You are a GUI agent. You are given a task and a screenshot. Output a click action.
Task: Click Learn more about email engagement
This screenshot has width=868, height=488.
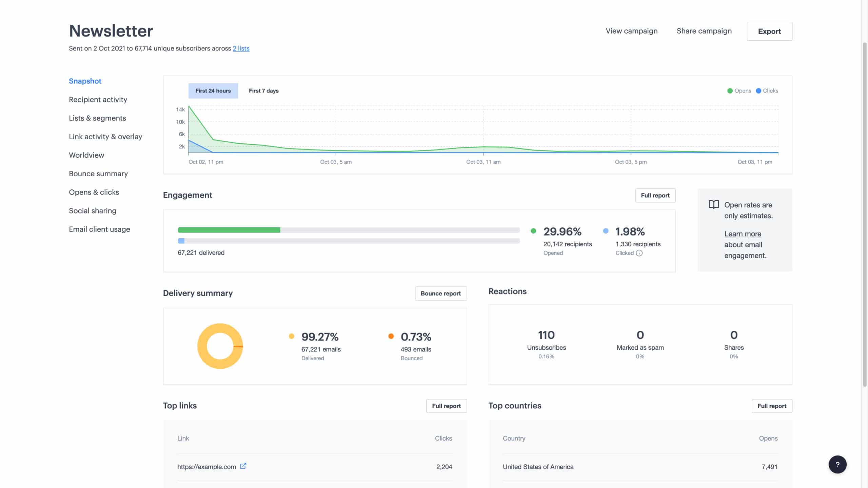pyautogui.click(x=743, y=234)
